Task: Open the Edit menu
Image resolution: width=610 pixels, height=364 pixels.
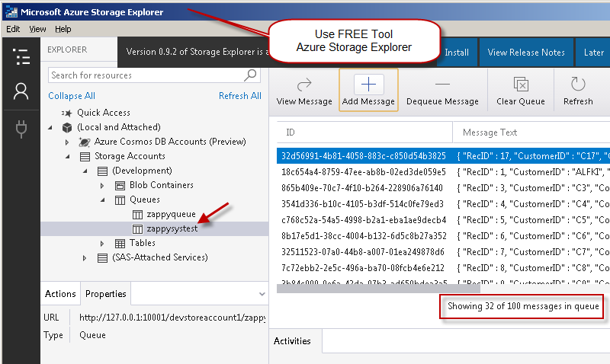Action: 13,29
